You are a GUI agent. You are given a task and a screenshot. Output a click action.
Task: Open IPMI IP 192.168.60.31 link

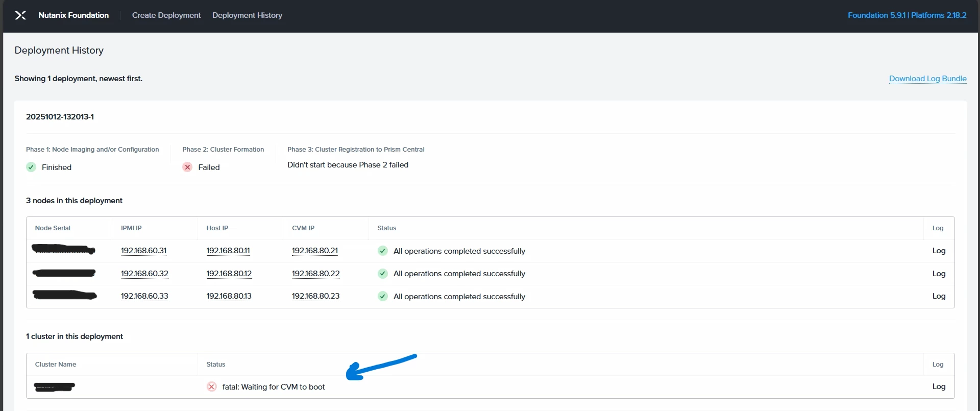143,251
